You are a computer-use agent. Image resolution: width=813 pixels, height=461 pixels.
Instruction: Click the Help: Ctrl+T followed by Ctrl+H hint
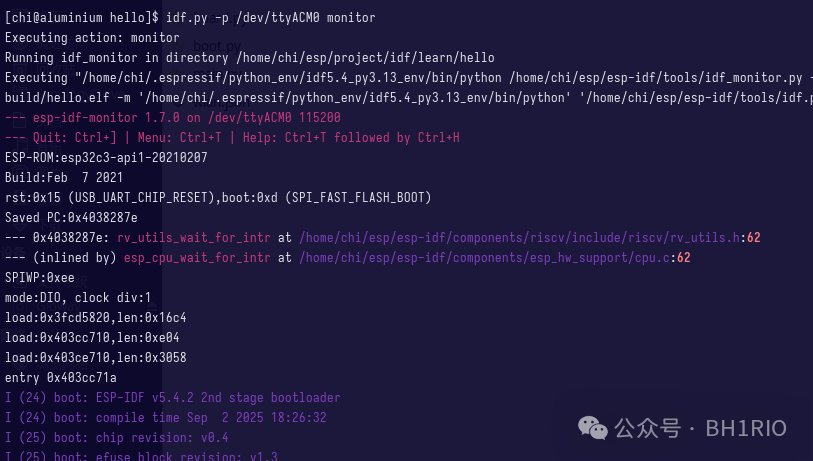coord(351,137)
